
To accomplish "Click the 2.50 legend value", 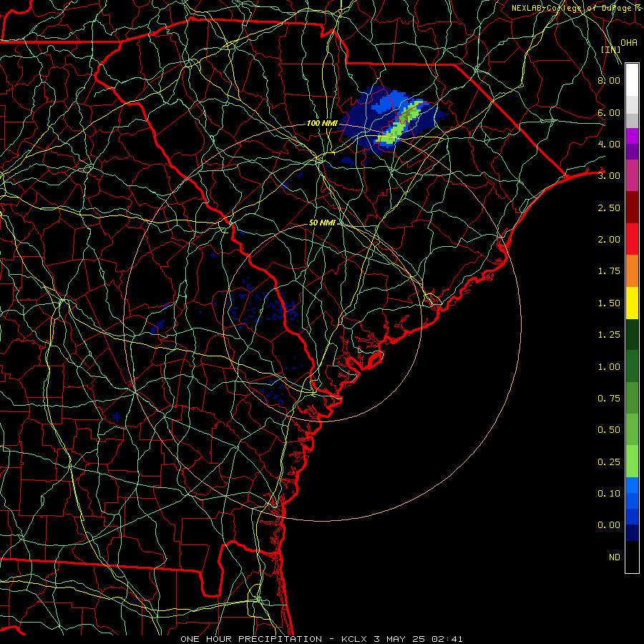I will [609, 208].
